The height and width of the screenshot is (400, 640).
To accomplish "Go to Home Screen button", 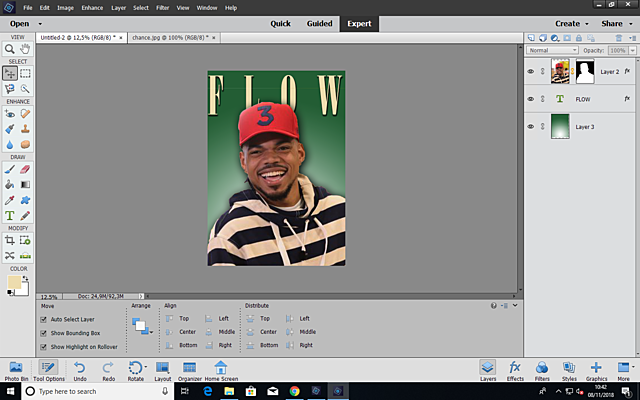I will coord(221,371).
